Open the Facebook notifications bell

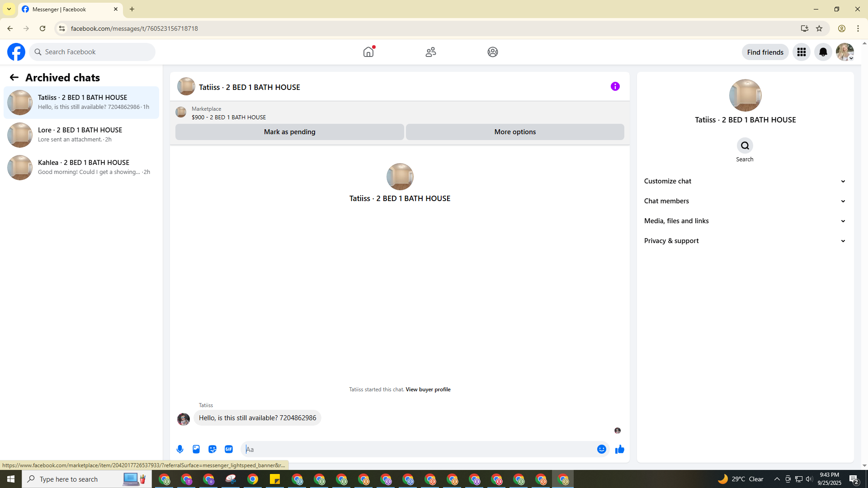823,52
